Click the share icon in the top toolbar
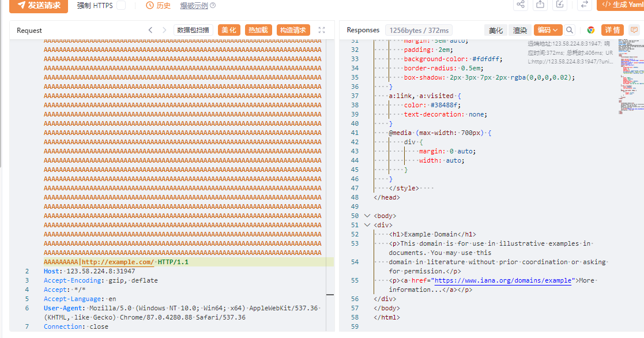The image size is (644, 338). [x=520, y=5]
